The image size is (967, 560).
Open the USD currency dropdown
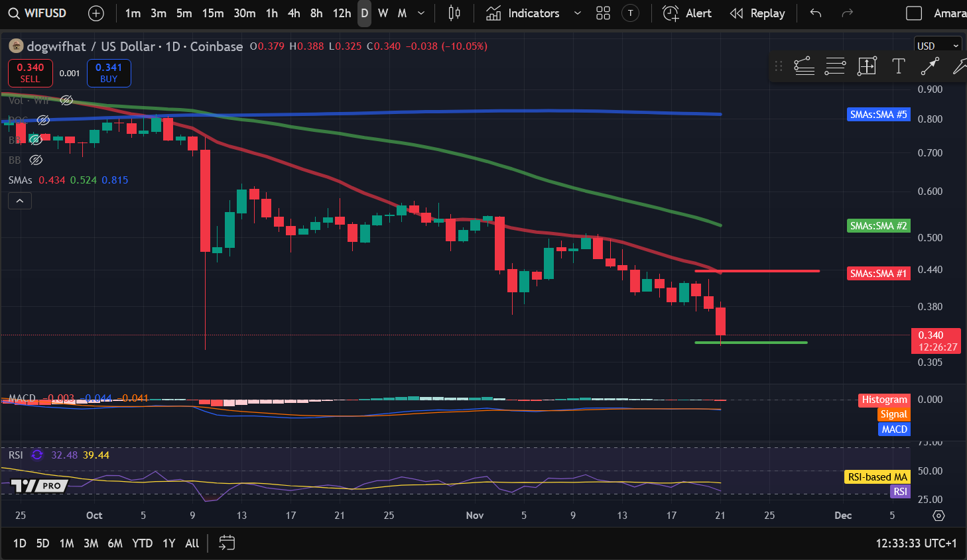(938, 44)
